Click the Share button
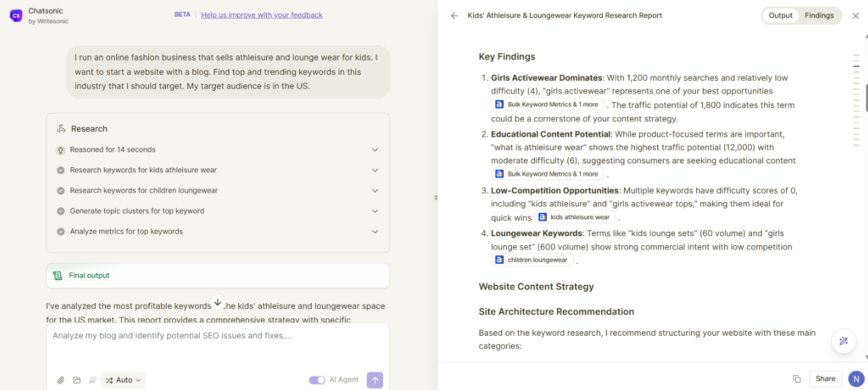868x390 pixels. click(825, 379)
